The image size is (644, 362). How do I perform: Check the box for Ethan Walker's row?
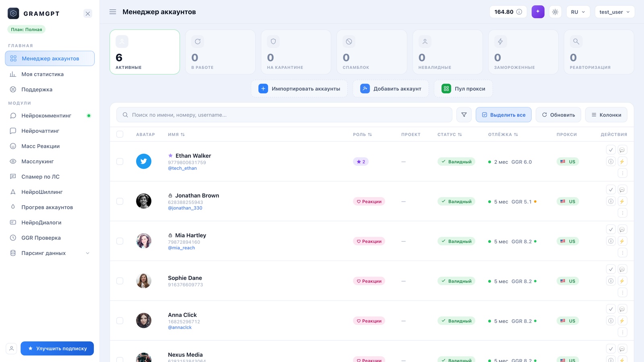[120, 162]
